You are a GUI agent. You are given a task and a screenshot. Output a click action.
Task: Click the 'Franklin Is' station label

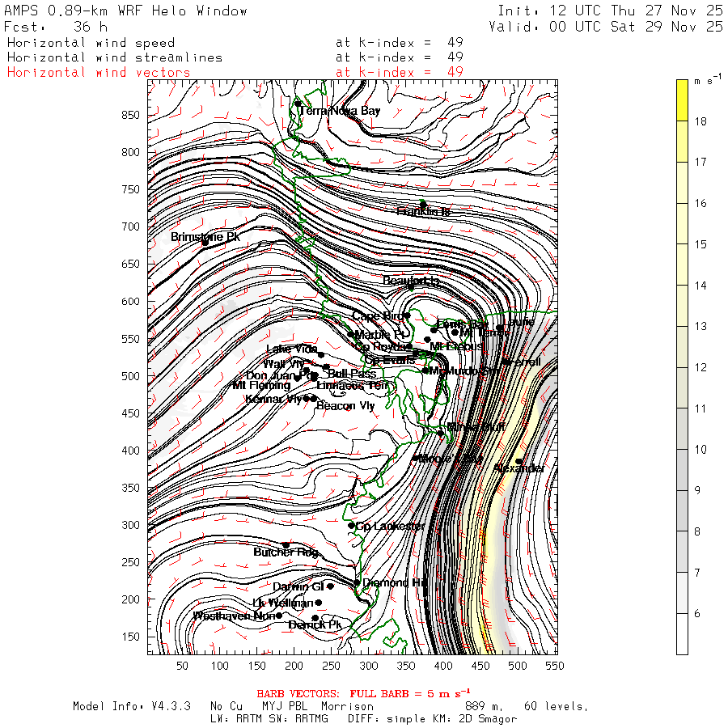pos(423,212)
